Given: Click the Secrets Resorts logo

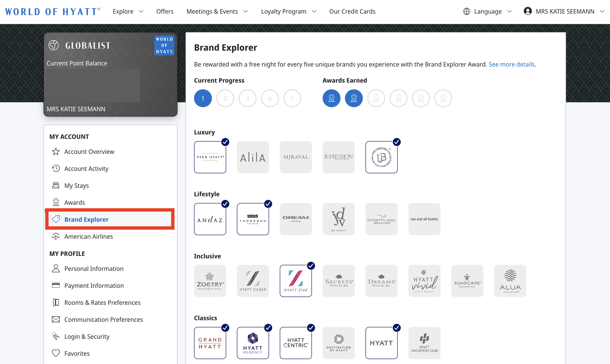Looking at the screenshot, I should pyautogui.click(x=338, y=281).
